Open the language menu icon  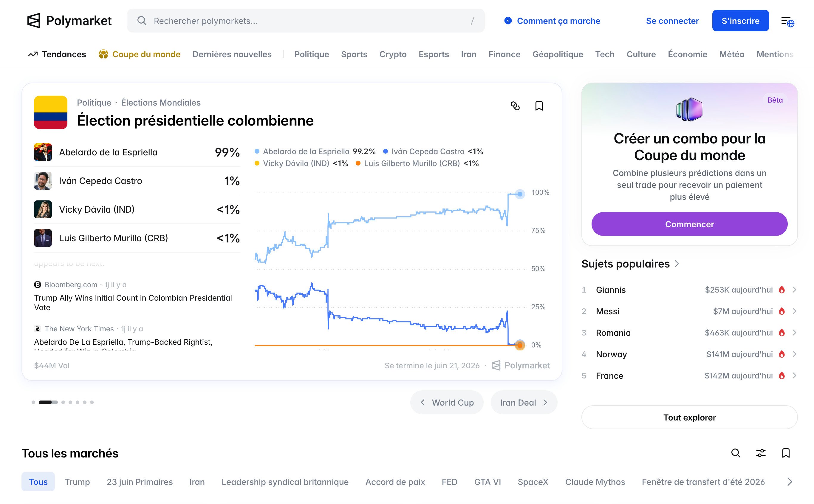[788, 22]
